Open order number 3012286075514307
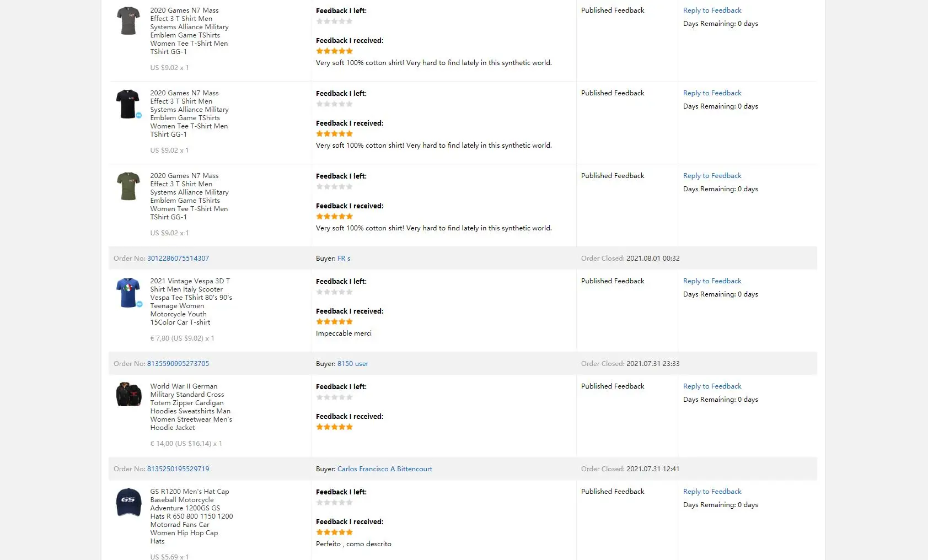The width and height of the screenshot is (928, 560). pyautogui.click(x=178, y=259)
